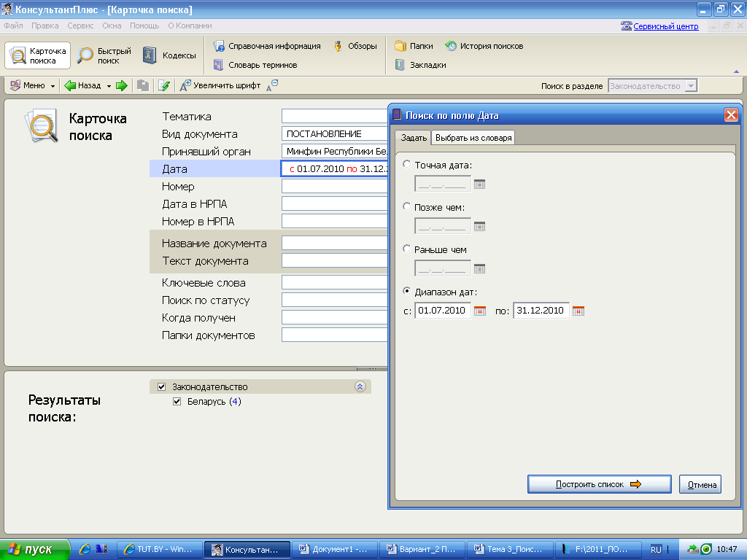The height and width of the screenshot is (560, 747).
Task: Switch to the Задать tab
Action: [x=414, y=138]
